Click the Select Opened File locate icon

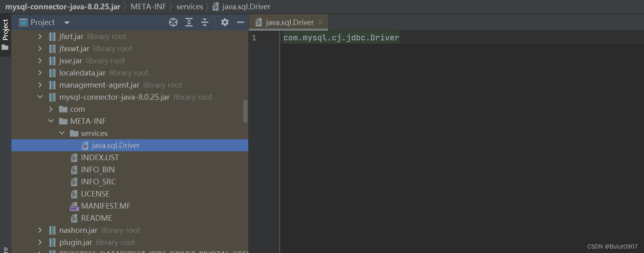click(173, 22)
